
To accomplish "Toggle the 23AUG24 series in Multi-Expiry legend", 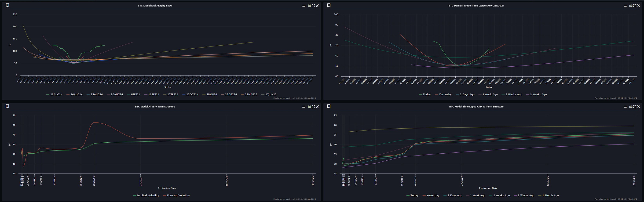I will 54,95.
